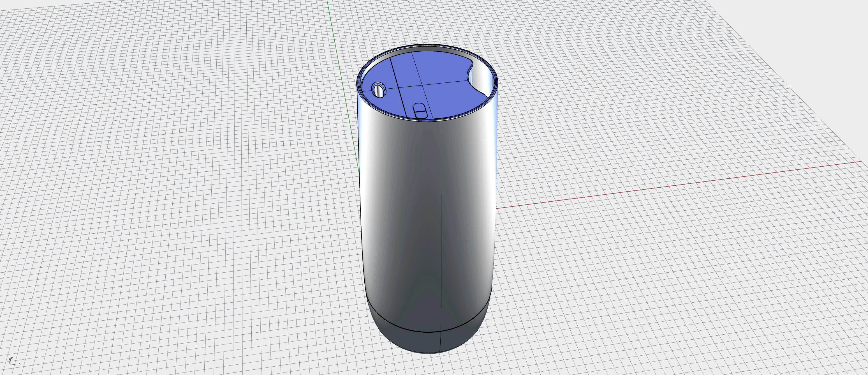Click the X axis label on the indicator
The width and height of the screenshot is (868, 375).
20,364
